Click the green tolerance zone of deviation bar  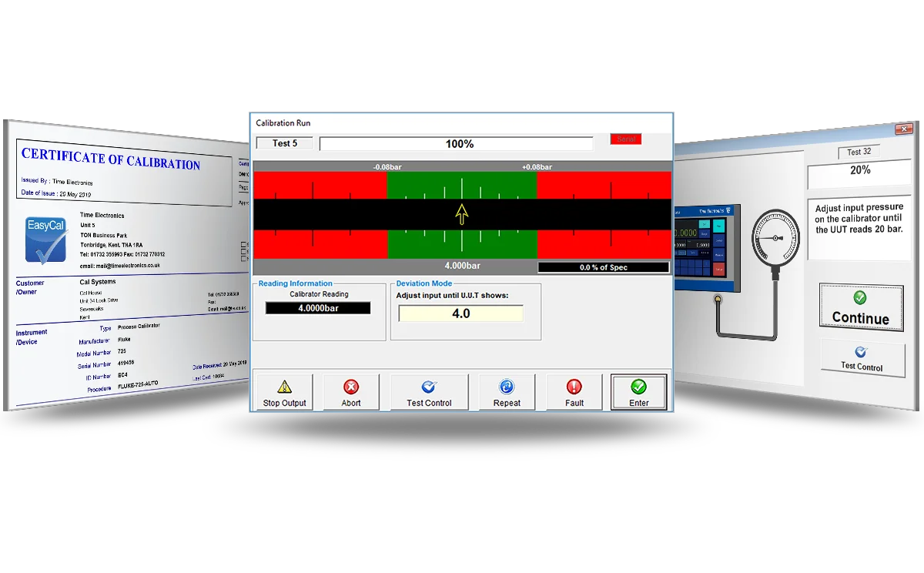[x=460, y=186]
